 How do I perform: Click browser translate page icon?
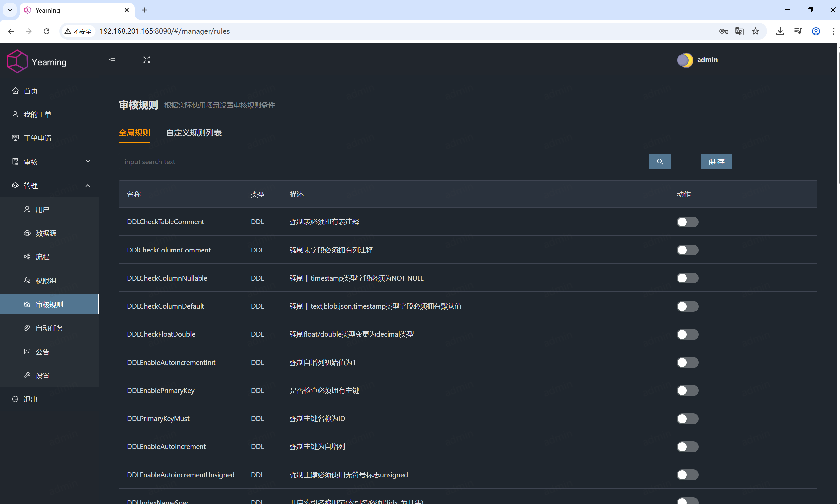[x=739, y=31]
